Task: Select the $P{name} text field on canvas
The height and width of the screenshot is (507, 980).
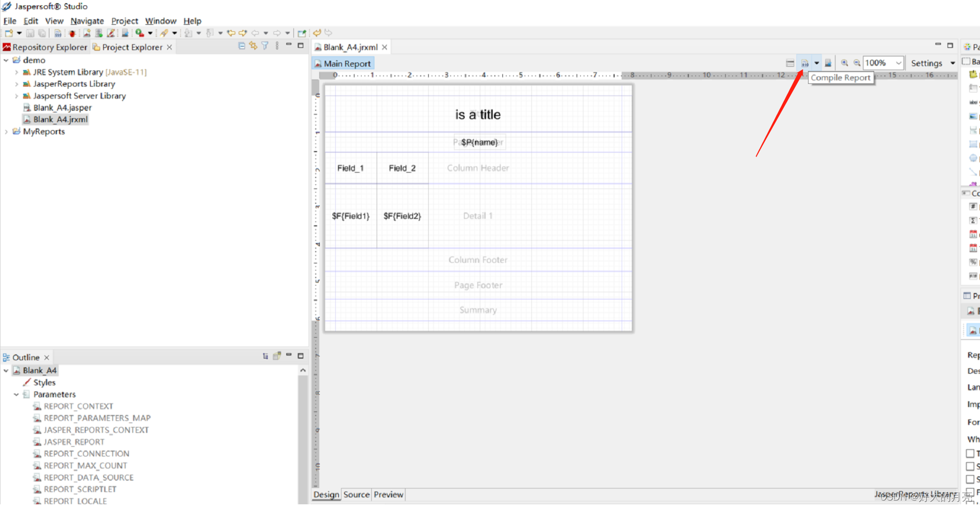Action: (479, 142)
